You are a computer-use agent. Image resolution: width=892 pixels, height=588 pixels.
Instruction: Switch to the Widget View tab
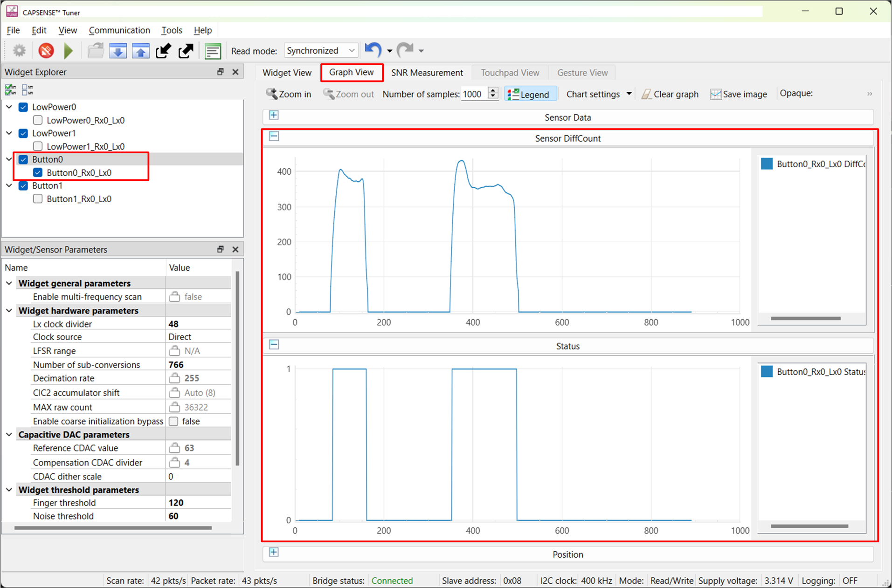point(287,73)
